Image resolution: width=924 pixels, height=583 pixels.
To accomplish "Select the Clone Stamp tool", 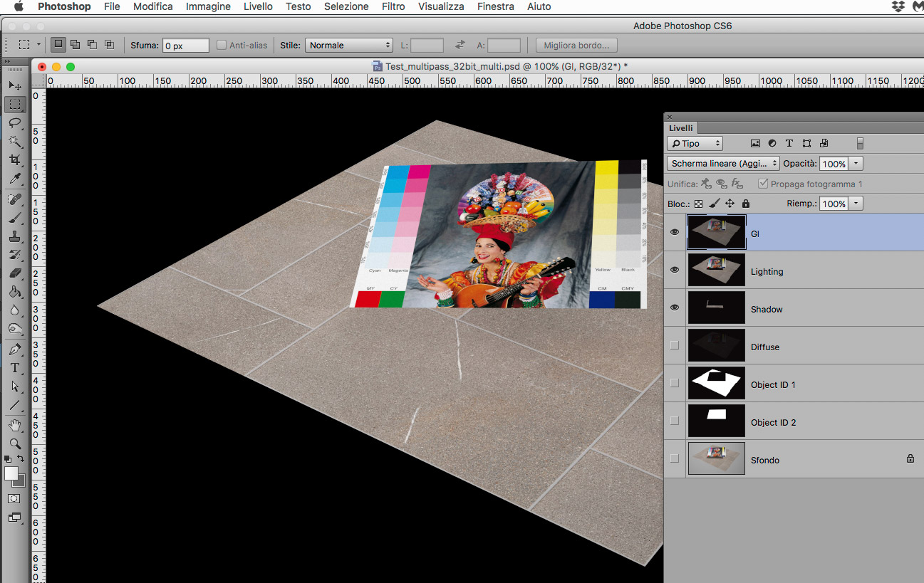I will pyautogui.click(x=15, y=236).
